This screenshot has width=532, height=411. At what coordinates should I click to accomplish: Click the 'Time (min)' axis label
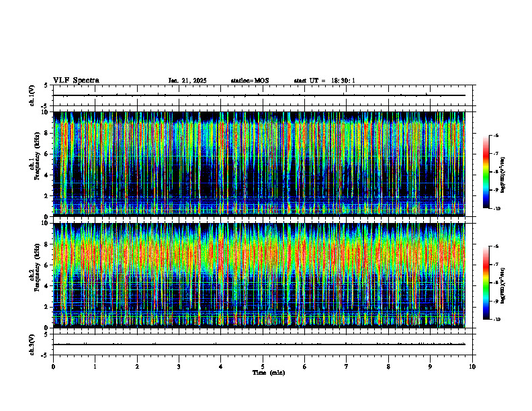tap(269, 373)
